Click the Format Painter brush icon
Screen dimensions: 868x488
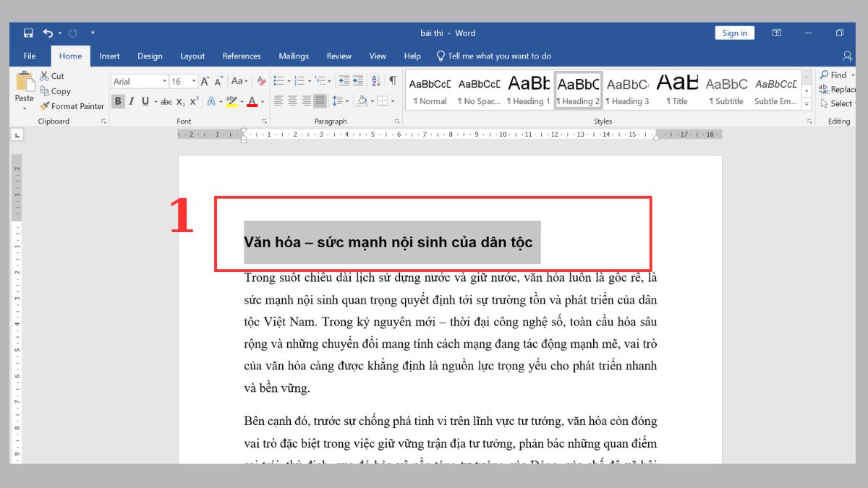click(x=45, y=106)
